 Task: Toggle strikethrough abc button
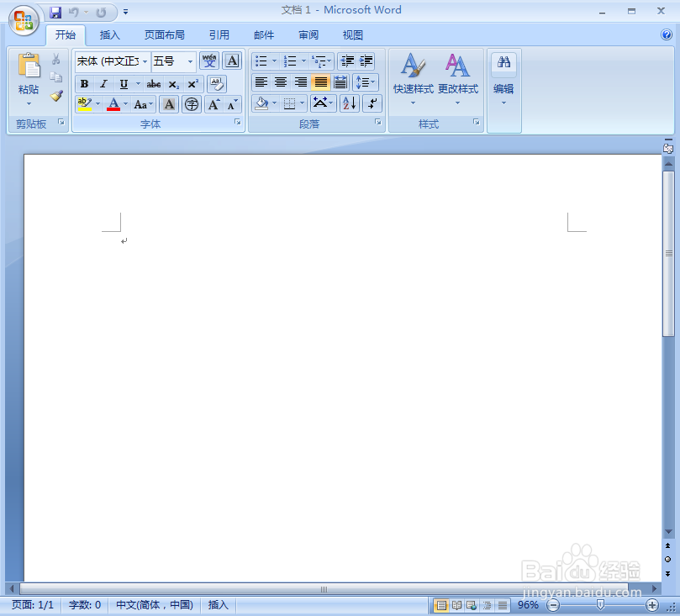coord(154,84)
